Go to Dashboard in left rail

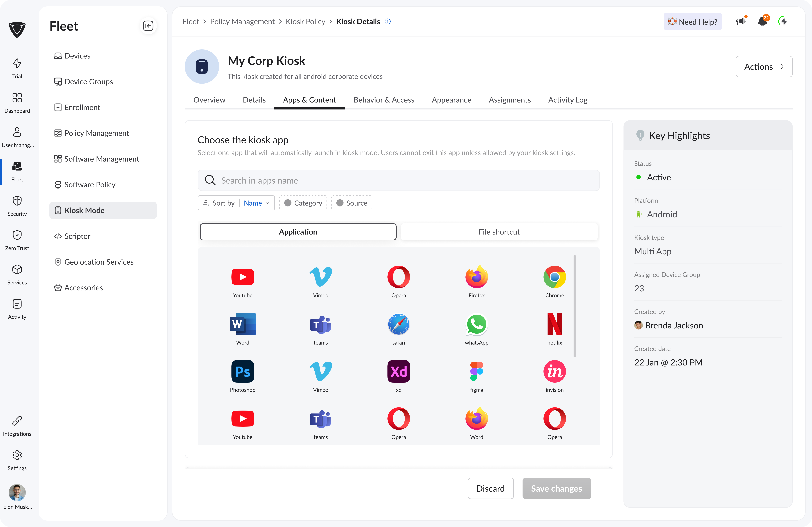[x=17, y=103]
